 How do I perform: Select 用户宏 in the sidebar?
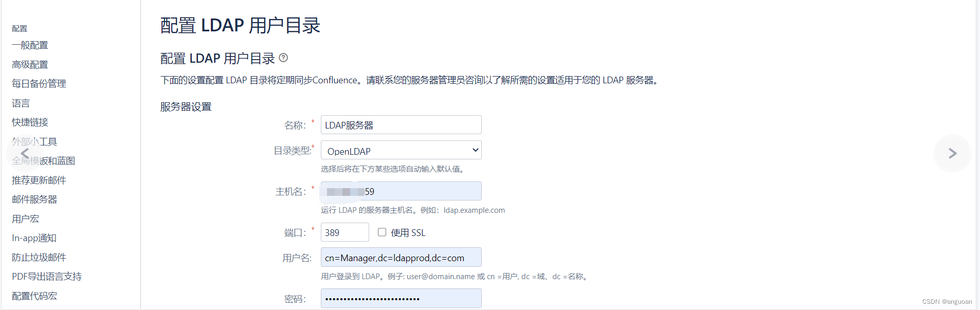coord(26,219)
